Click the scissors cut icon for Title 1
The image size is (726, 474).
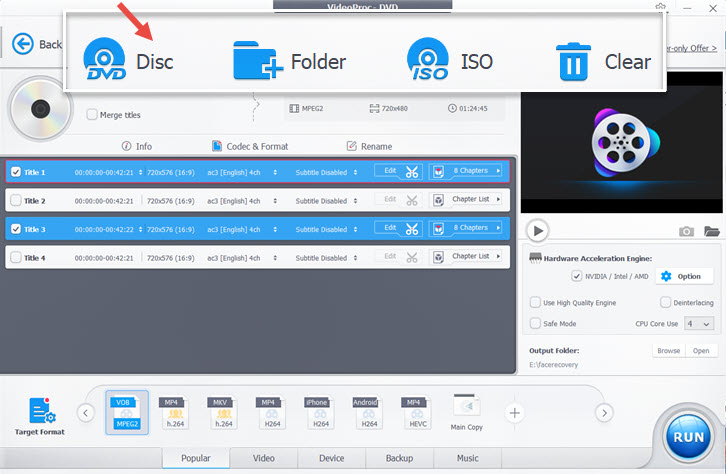click(412, 172)
